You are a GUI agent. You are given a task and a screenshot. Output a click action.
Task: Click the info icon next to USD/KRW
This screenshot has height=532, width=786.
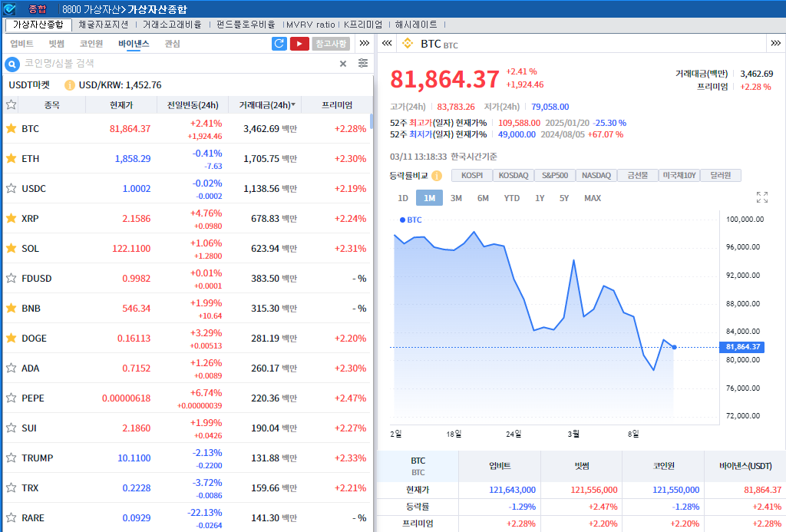(70, 85)
